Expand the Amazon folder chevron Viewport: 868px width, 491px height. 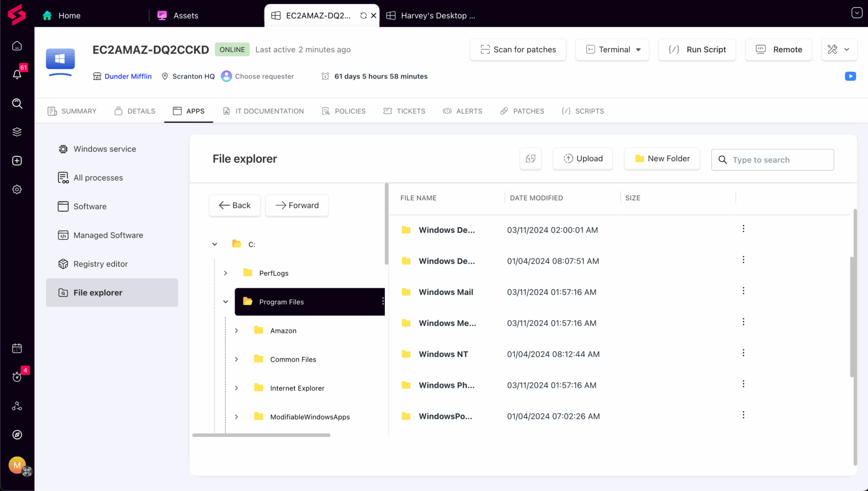236,331
